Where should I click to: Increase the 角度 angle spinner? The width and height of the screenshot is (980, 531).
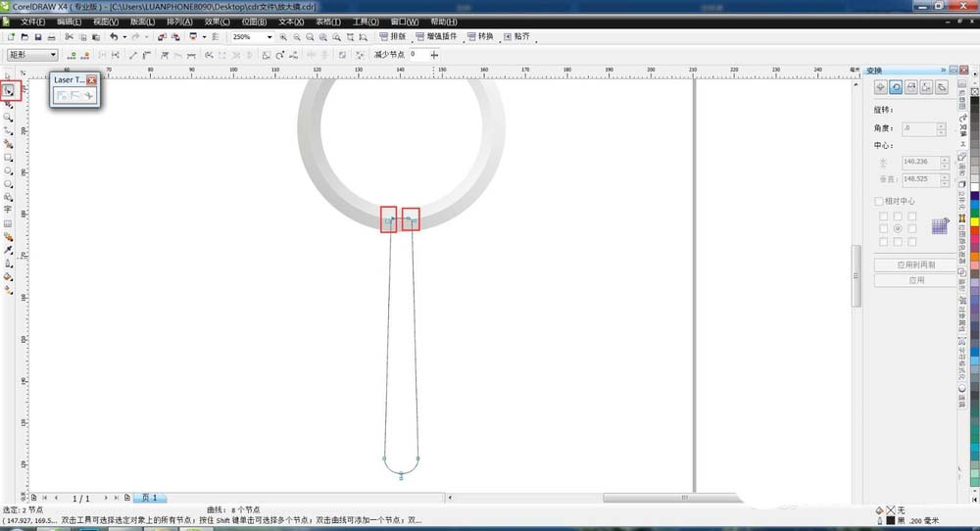coord(941,125)
